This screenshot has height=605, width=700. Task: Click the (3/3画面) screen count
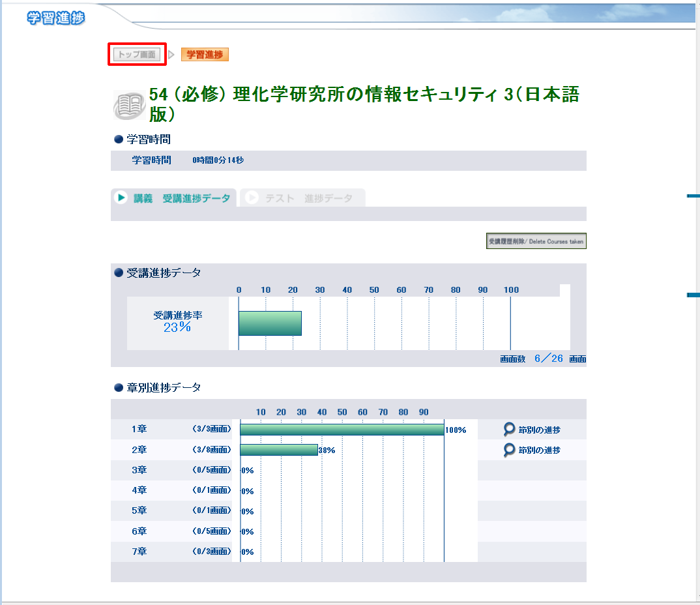pyautogui.click(x=212, y=429)
